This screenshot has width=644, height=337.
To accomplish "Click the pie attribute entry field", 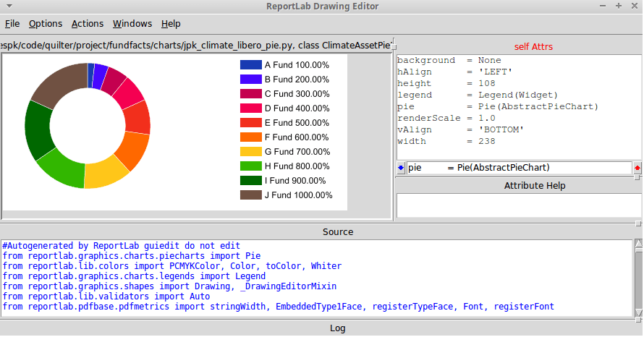I will [519, 168].
